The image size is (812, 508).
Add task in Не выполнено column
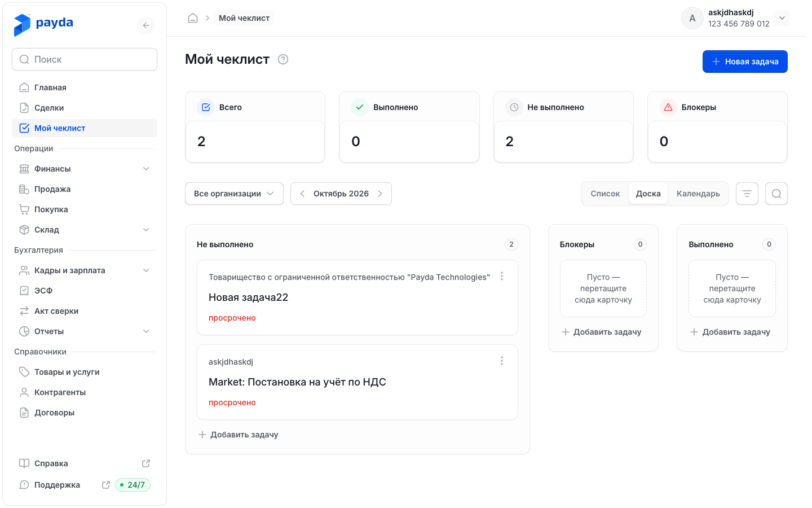(239, 435)
